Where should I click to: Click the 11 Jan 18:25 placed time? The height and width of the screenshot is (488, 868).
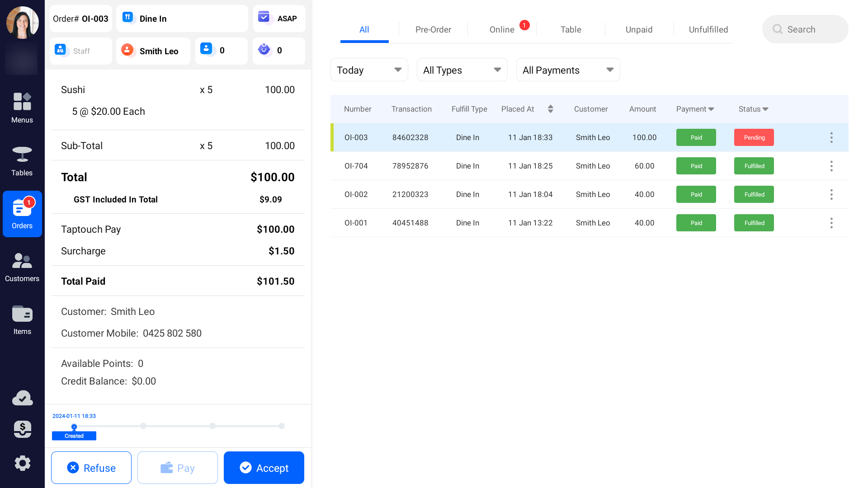point(530,166)
